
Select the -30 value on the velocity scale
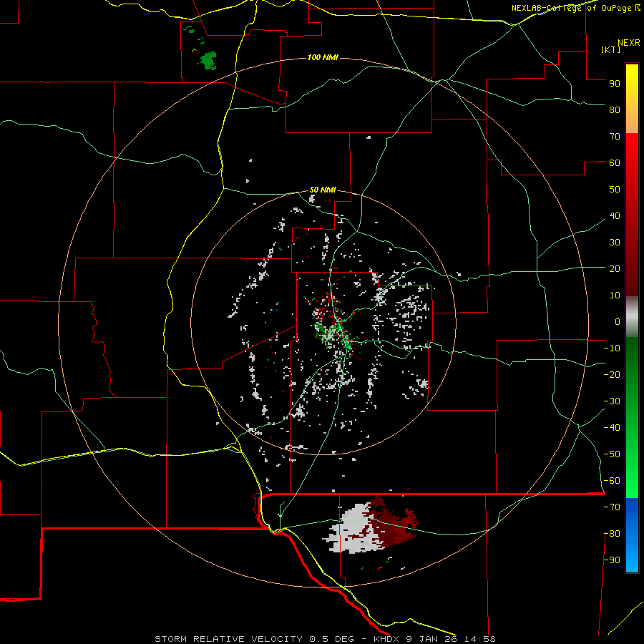(x=612, y=401)
